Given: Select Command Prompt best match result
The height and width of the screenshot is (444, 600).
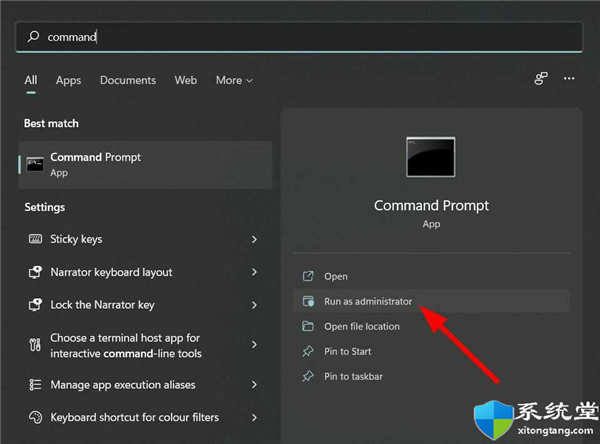Looking at the screenshot, I should (145, 165).
